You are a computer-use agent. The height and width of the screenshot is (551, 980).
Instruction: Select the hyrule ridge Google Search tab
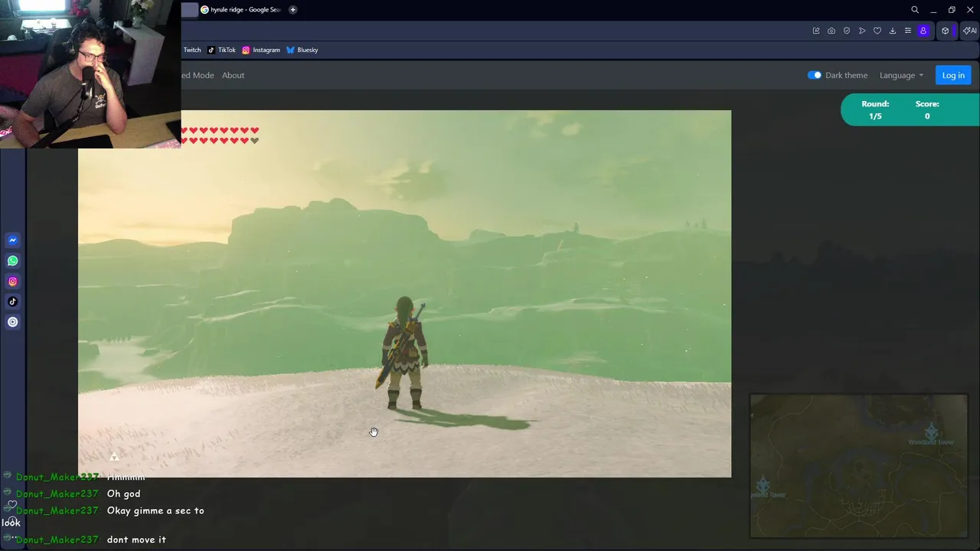click(x=241, y=10)
